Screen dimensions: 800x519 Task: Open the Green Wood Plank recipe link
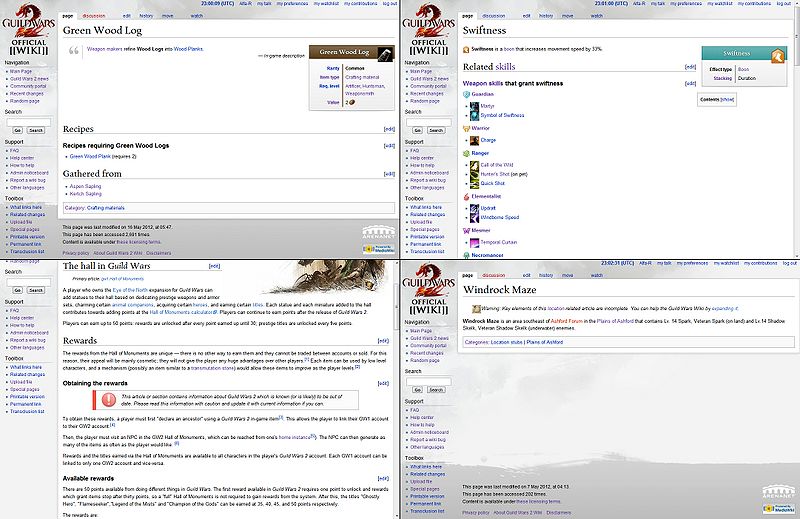[x=90, y=157]
